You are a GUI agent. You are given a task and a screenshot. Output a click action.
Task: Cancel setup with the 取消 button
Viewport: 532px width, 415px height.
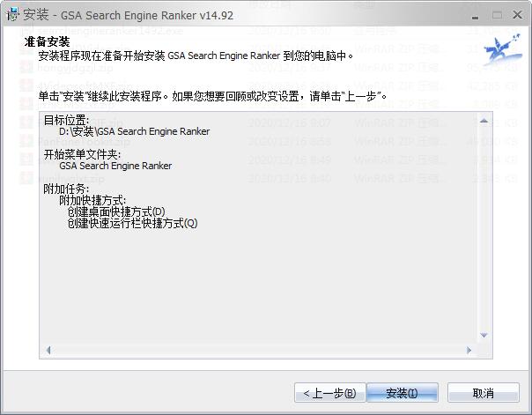pos(484,393)
